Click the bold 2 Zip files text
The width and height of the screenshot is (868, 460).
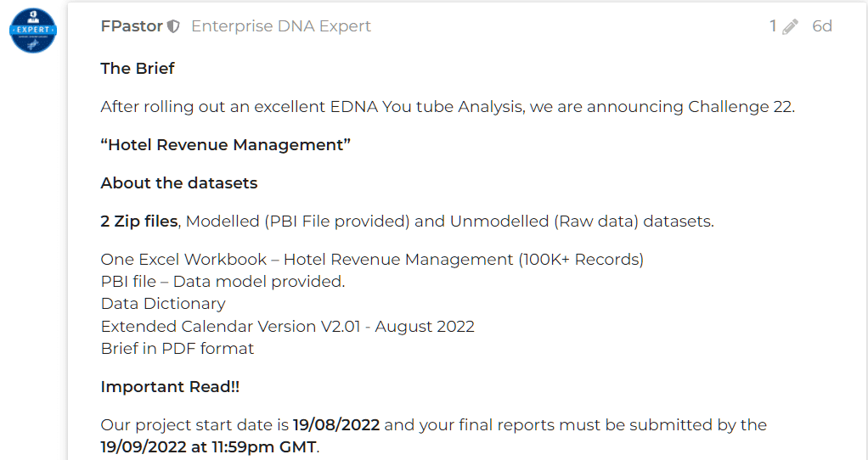(x=139, y=222)
